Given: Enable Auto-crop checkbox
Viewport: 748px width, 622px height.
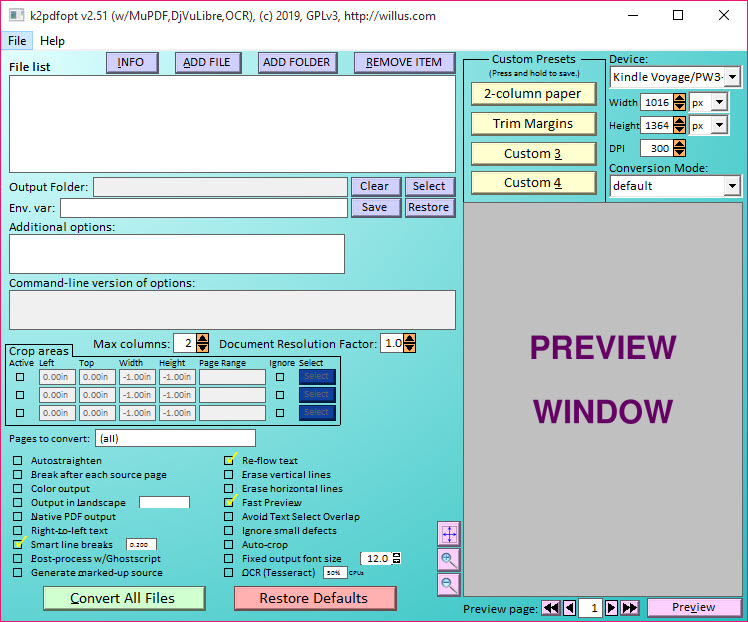Looking at the screenshot, I should click(229, 544).
